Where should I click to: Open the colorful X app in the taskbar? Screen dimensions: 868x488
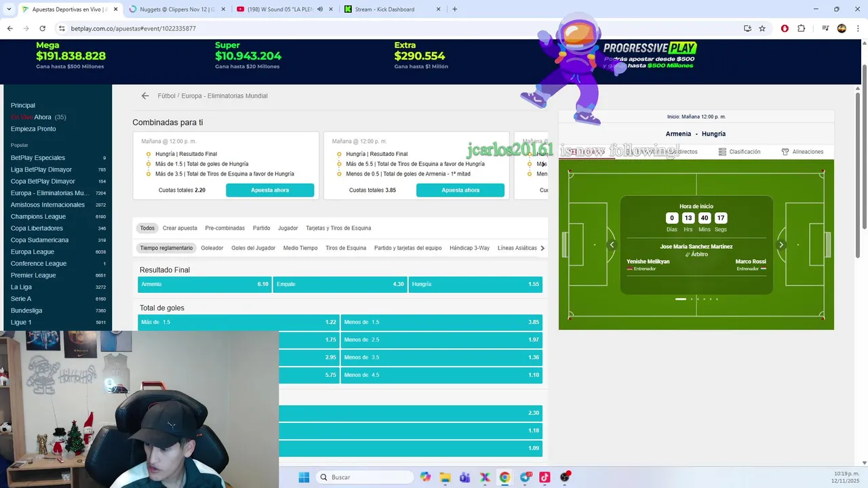(485, 477)
